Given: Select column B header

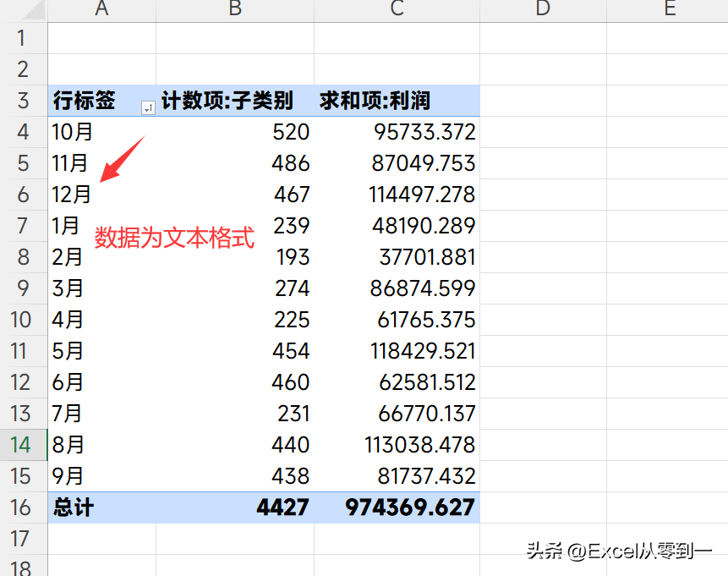Looking at the screenshot, I should [x=235, y=9].
